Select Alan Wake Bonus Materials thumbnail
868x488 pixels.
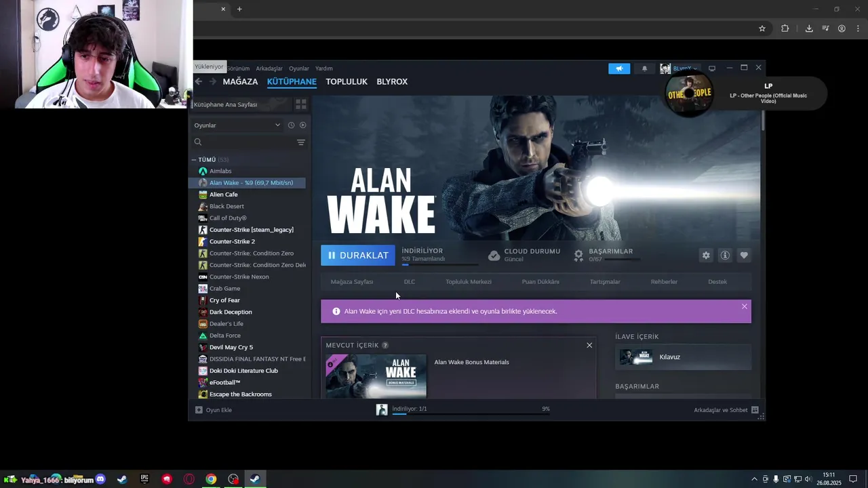pos(376,376)
